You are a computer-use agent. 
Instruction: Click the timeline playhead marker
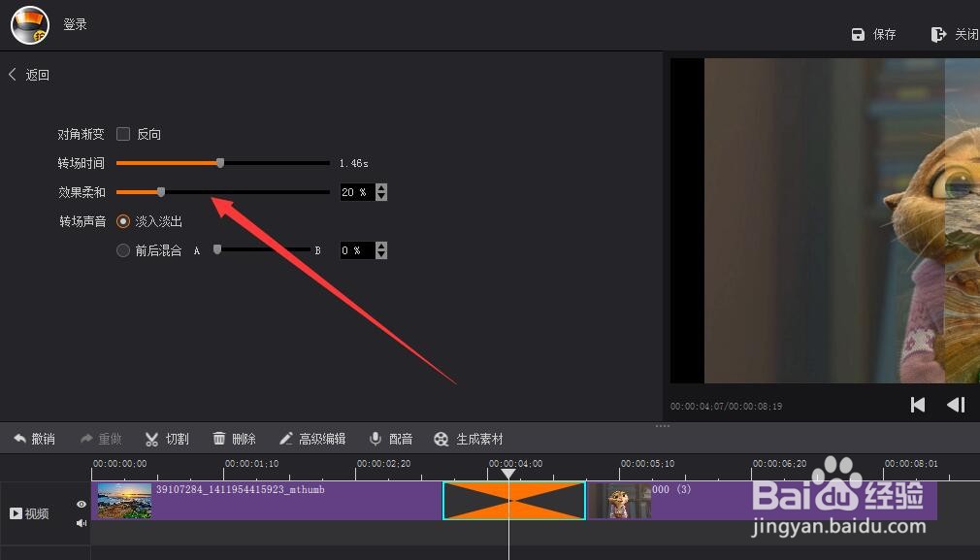pos(508,474)
